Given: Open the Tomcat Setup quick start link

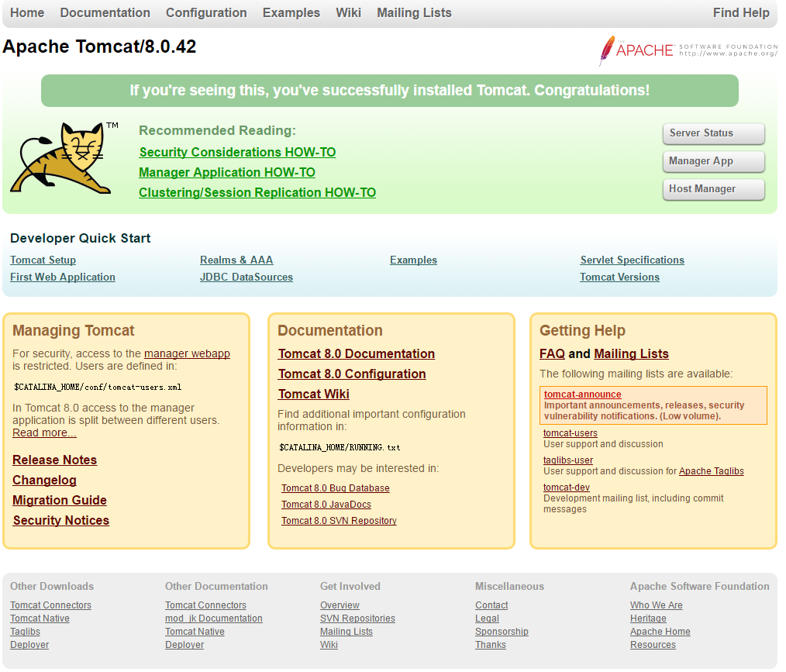Looking at the screenshot, I should pos(43,260).
